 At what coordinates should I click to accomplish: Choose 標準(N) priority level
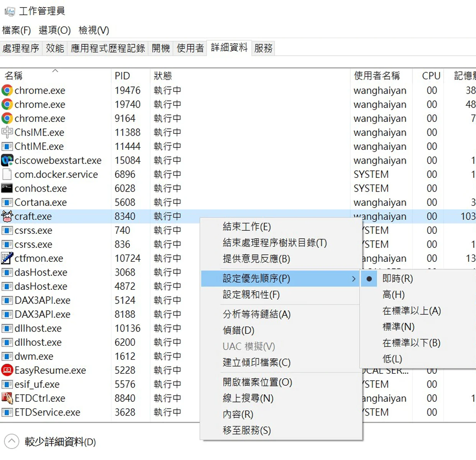(398, 327)
